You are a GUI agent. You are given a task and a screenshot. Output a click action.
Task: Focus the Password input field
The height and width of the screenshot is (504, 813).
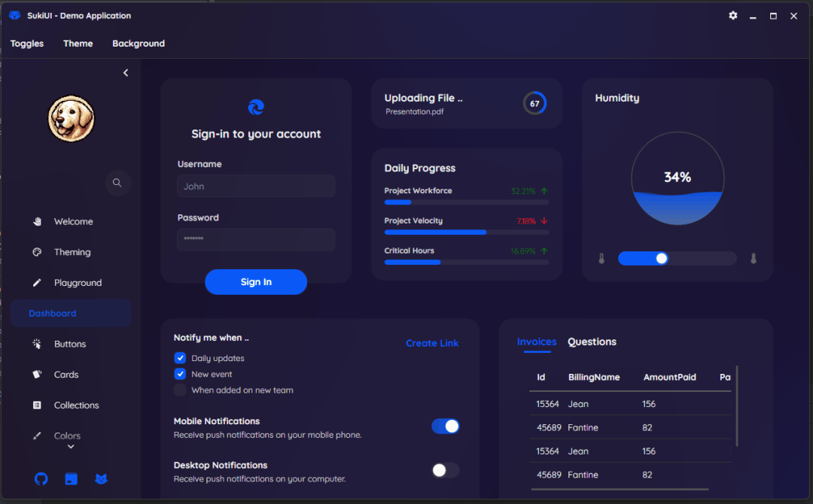pyautogui.click(x=256, y=239)
